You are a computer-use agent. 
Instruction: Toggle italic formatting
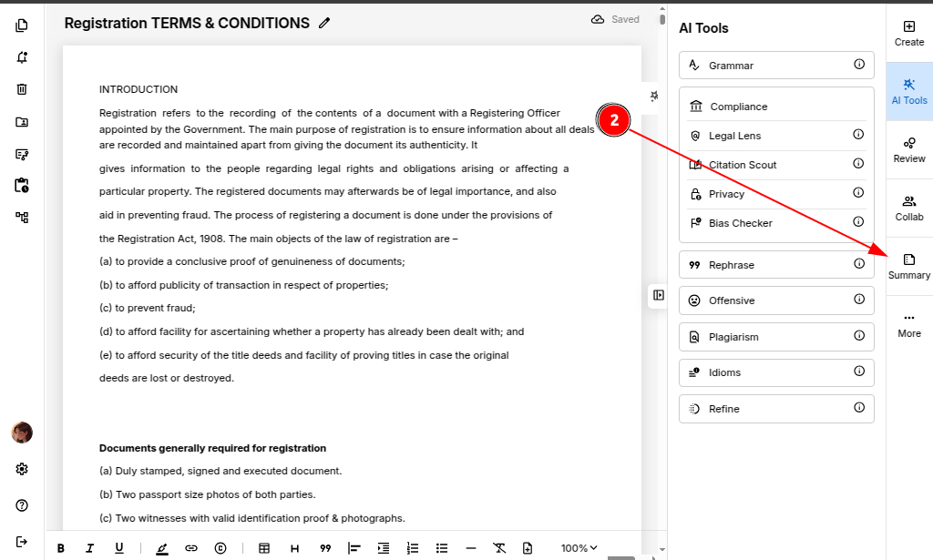point(89,548)
